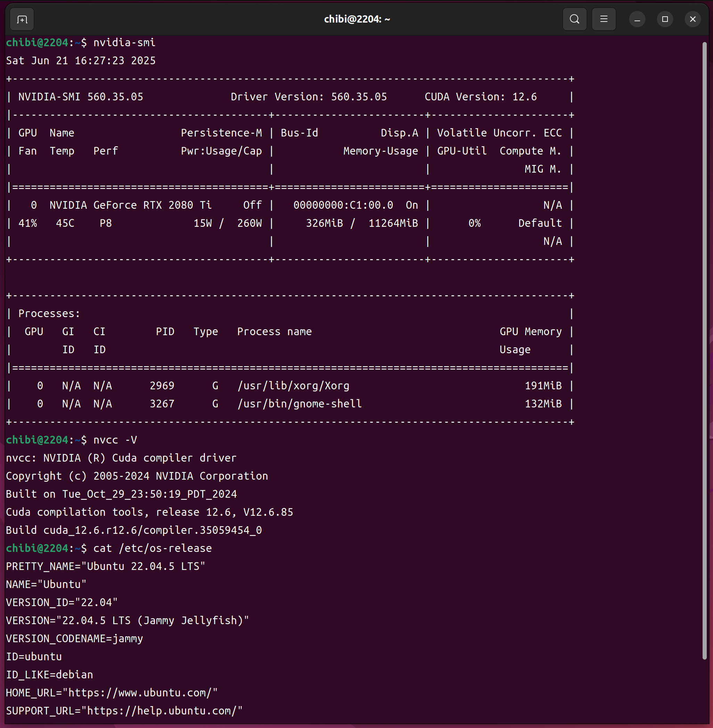Open a new terminal tab
Screen dimensions: 713x728
coord(22,19)
